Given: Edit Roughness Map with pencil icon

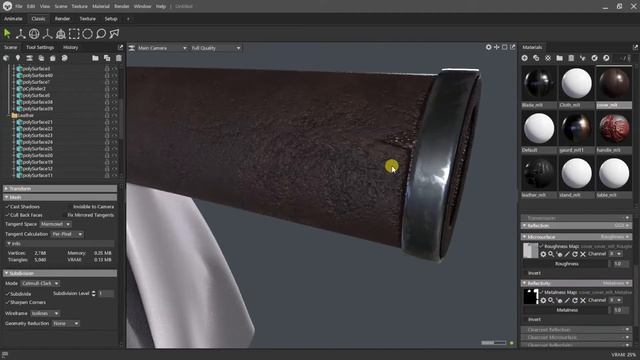Looking at the screenshot, I should 567,254.
